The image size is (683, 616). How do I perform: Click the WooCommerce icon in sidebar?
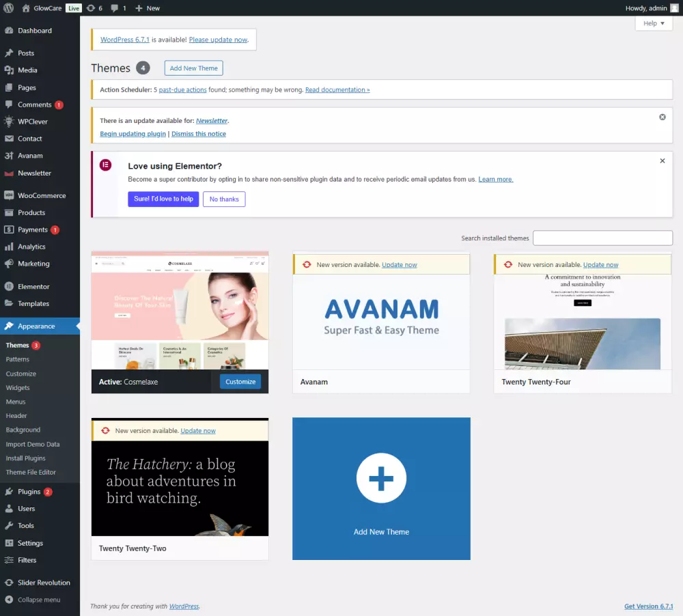(9, 195)
